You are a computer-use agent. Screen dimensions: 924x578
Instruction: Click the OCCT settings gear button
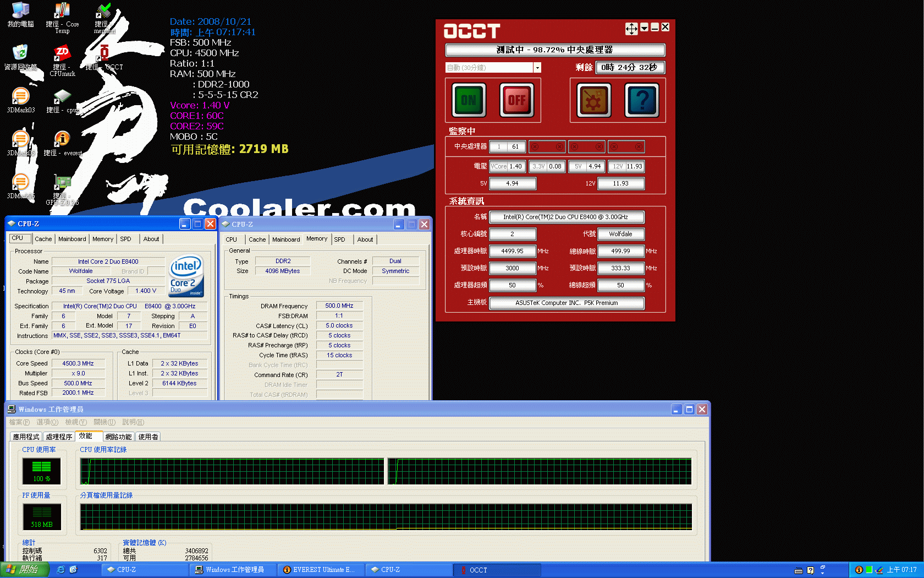593,100
